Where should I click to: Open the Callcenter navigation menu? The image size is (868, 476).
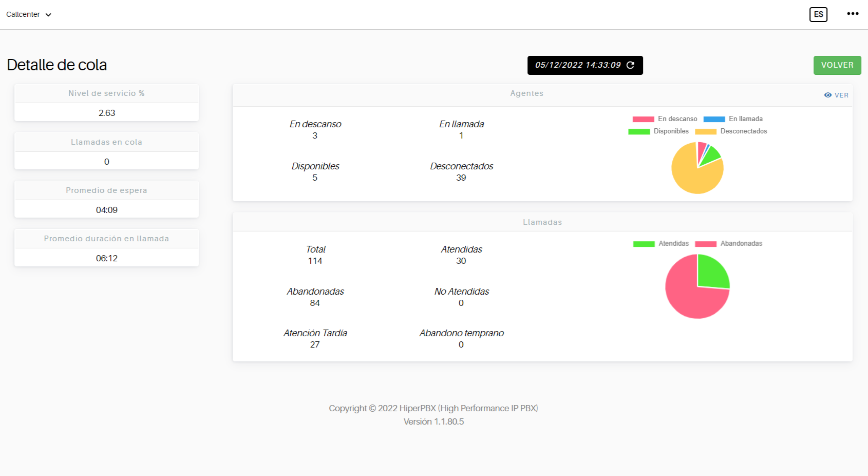click(23, 14)
